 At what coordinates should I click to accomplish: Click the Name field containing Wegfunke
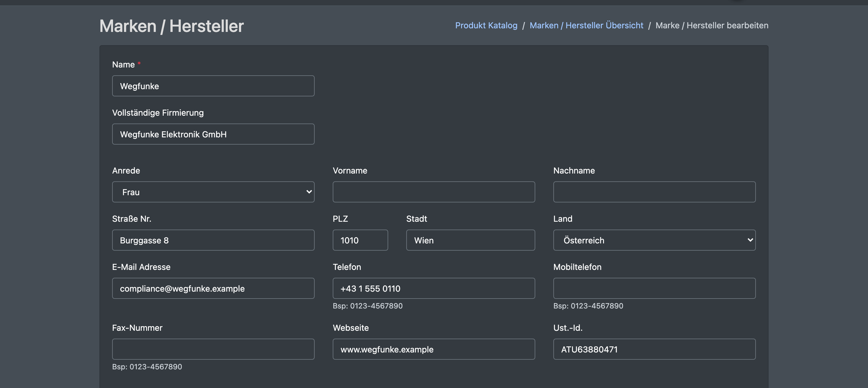213,86
